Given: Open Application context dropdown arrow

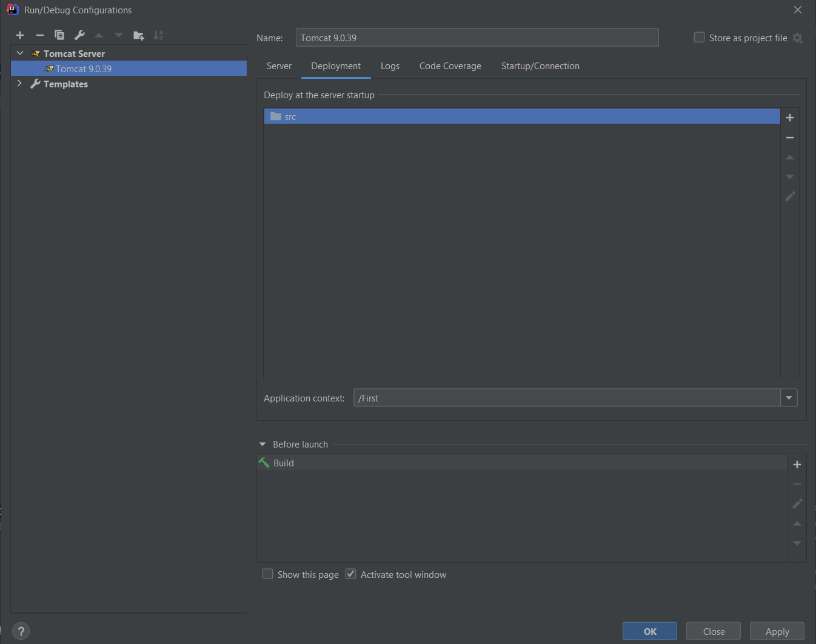Looking at the screenshot, I should point(789,398).
